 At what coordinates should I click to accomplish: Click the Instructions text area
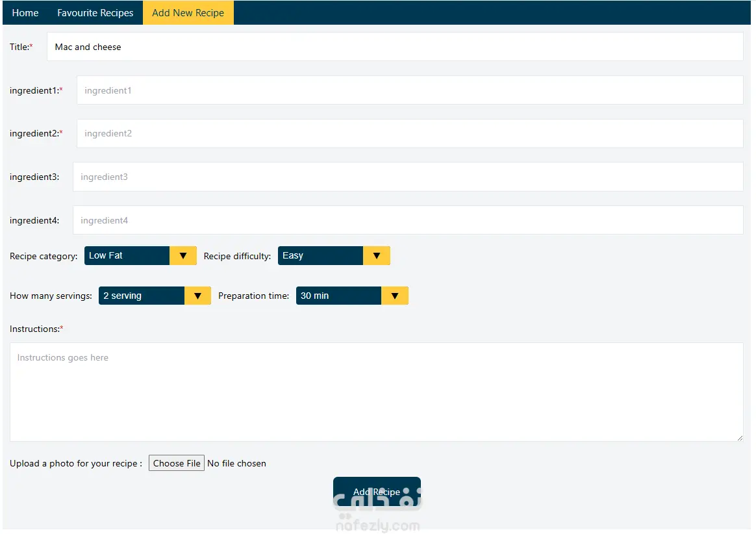pos(377,392)
